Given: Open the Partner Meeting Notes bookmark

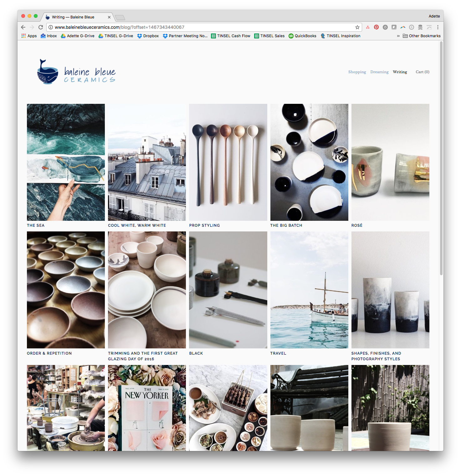Looking at the screenshot, I should 185,36.
